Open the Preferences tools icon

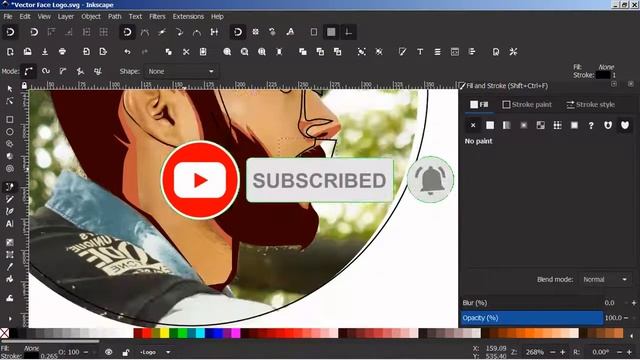[513, 52]
